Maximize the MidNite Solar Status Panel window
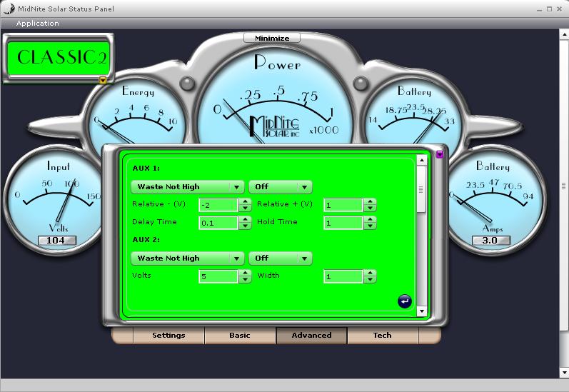Image resolution: width=569 pixels, height=392 pixels. pos(550,9)
